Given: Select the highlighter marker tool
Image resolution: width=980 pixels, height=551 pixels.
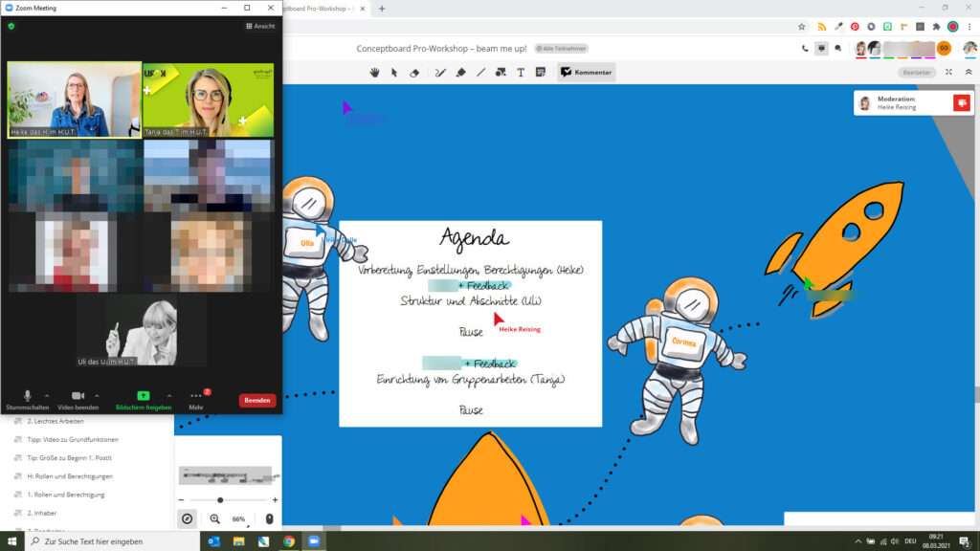Looking at the screenshot, I should pyautogui.click(x=460, y=73).
